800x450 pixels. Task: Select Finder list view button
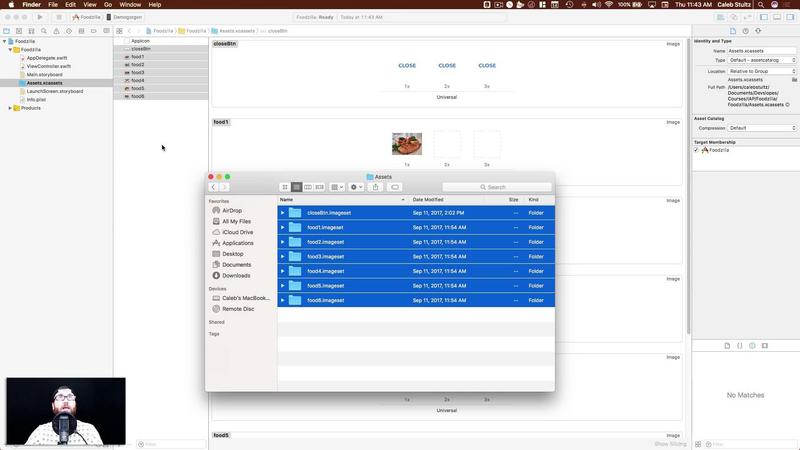(x=296, y=187)
